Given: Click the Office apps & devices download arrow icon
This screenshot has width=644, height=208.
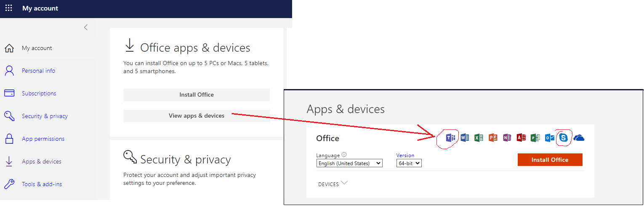Looking at the screenshot, I should click(130, 46).
